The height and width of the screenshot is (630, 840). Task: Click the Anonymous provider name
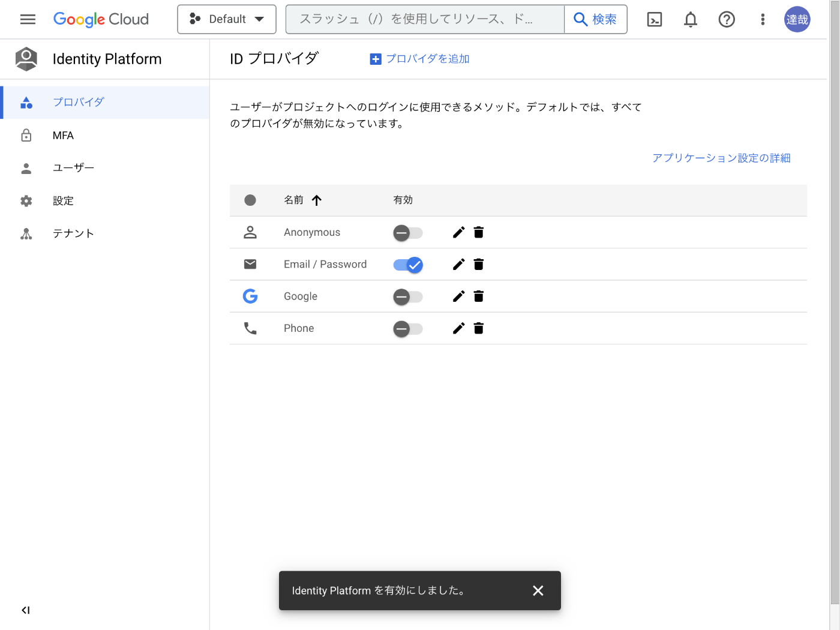click(312, 232)
